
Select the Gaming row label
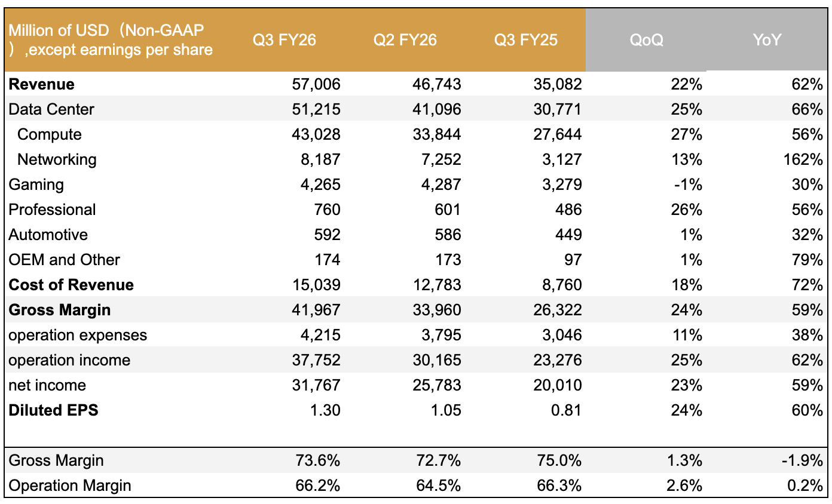(x=36, y=185)
